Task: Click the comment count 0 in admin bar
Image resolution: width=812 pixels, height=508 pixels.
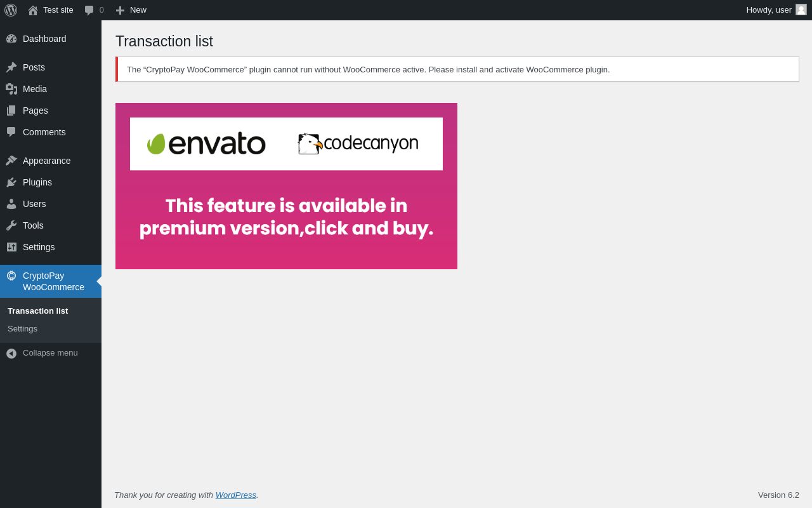Action: [101, 10]
